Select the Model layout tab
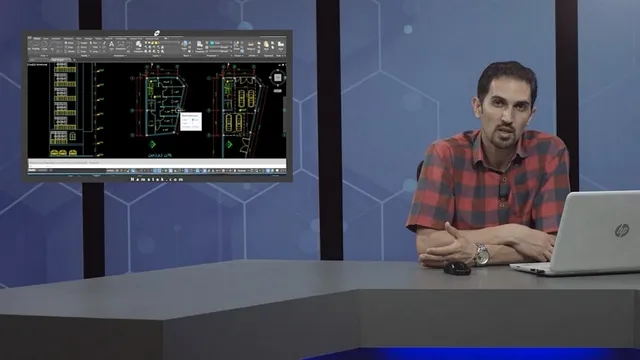Screen dimensions: 640x360 [31, 170]
